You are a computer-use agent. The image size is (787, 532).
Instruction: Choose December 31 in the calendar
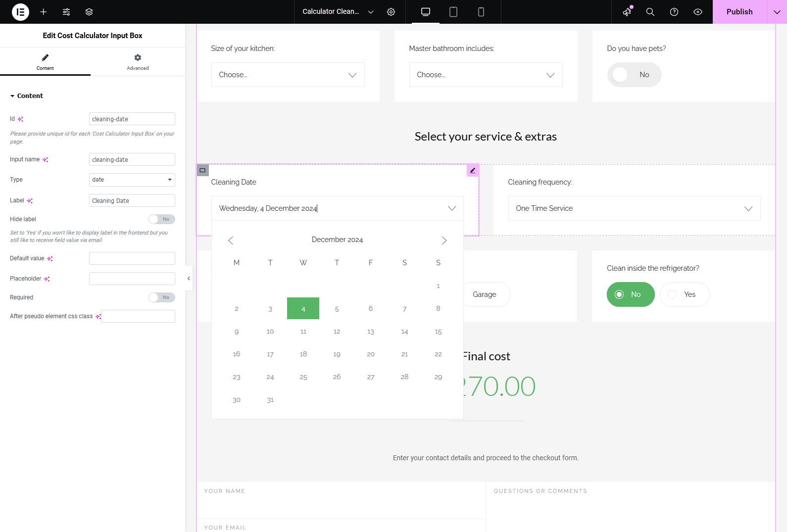(270, 399)
